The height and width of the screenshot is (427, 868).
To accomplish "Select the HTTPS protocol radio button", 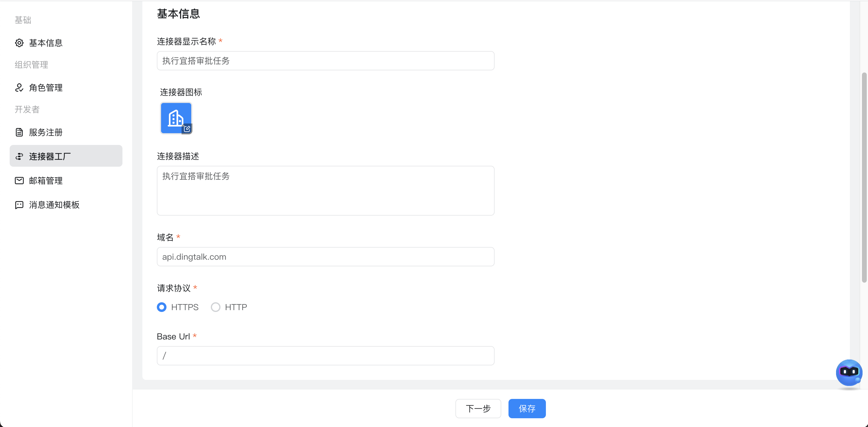I will tap(162, 307).
